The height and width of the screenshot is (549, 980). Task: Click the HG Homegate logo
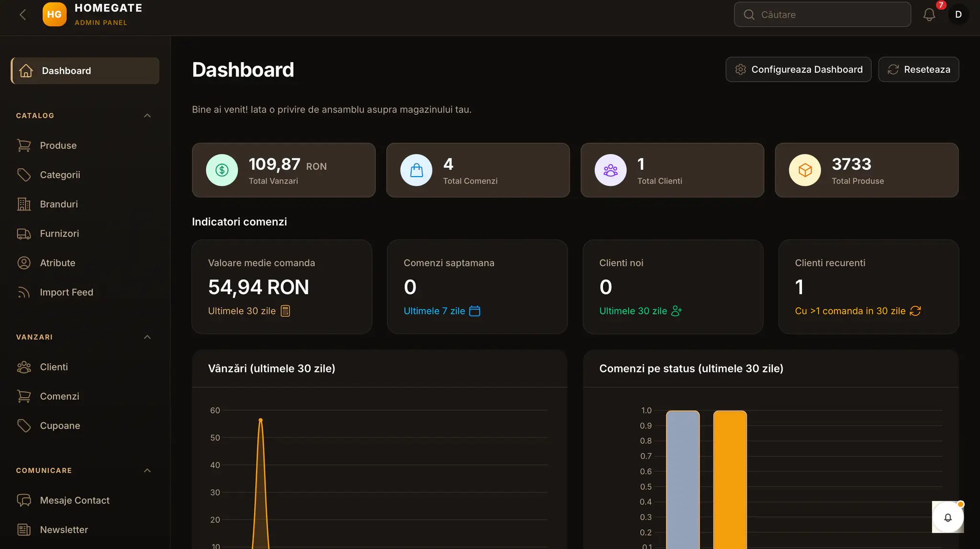point(54,14)
